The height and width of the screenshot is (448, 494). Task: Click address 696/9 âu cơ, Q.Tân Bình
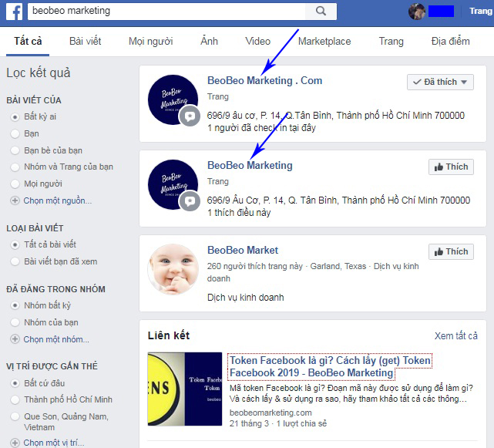[335, 116]
